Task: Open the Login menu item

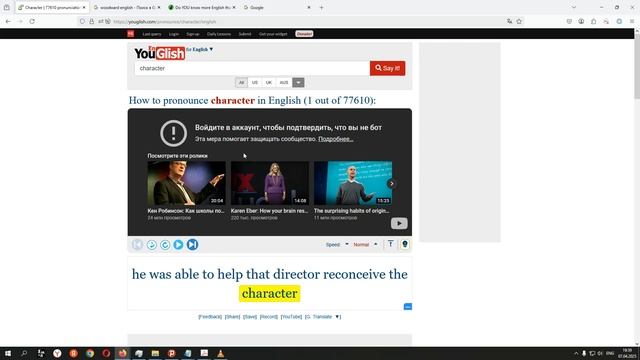Action: (x=174, y=34)
